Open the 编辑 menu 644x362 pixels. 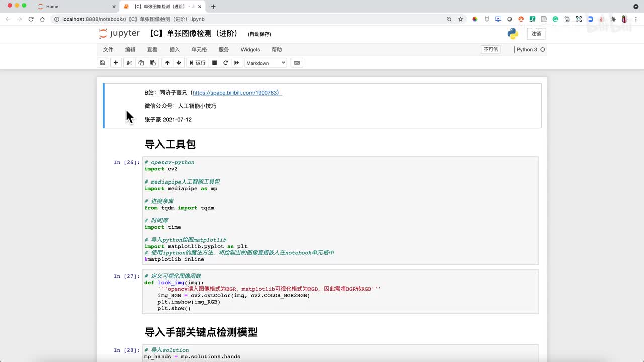(x=130, y=50)
